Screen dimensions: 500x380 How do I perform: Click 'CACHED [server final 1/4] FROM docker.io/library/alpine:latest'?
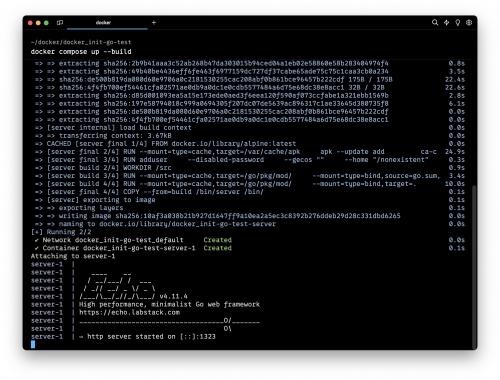tap(165, 144)
